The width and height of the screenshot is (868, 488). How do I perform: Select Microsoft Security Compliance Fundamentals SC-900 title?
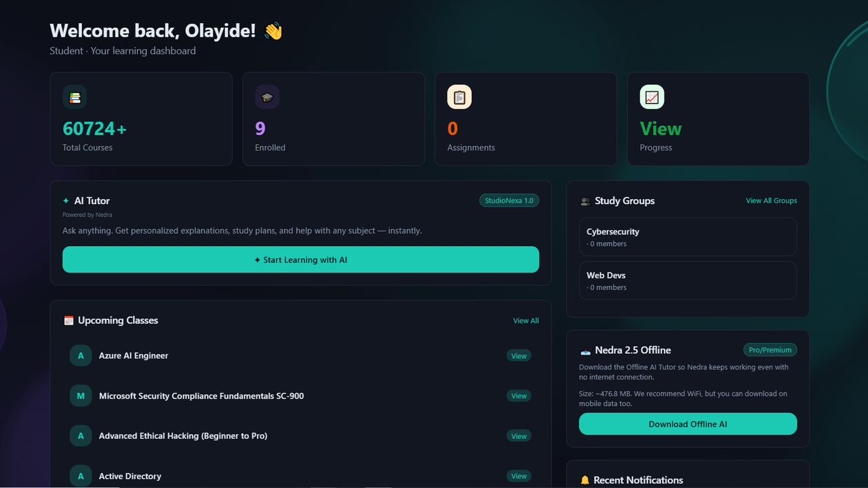click(201, 396)
